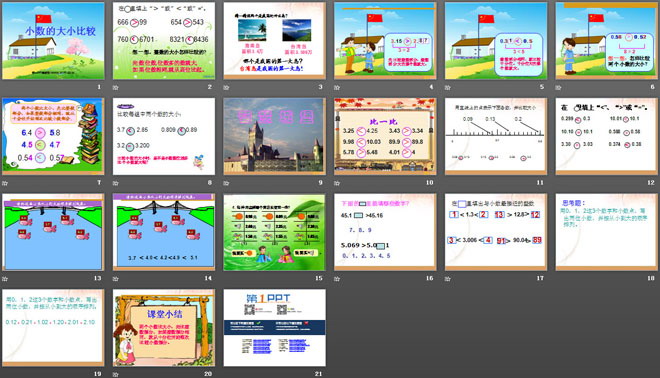Select slide 12 fill-in comparison thumbnail
Screen dimensions: 660x378
pos(607,136)
